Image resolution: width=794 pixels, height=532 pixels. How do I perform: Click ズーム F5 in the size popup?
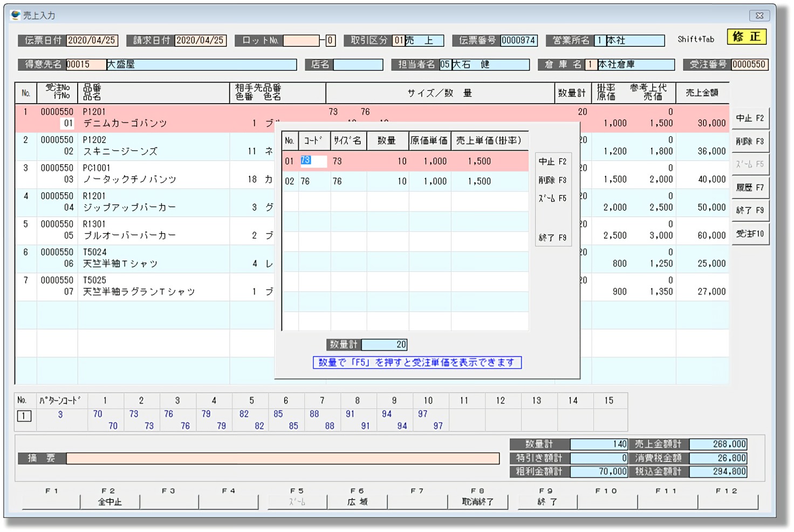[552, 199]
